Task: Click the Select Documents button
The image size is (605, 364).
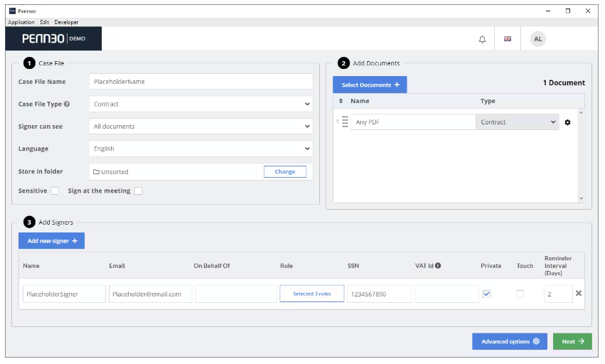Action: (x=370, y=85)
